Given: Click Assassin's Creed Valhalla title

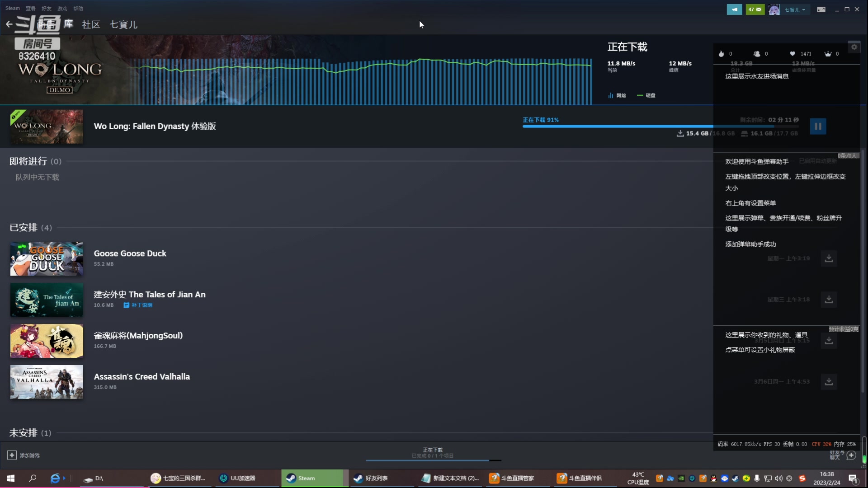Looking at the screenshot, I should 142,377.
